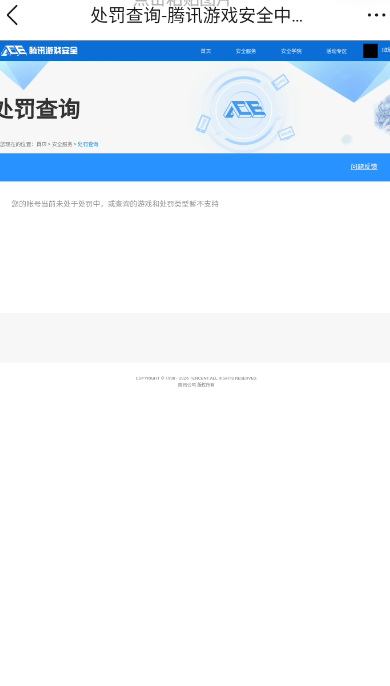Click 首页 in the breadcrumb path
The width and height of the screenshot is (390, 686).
[41, 144]
